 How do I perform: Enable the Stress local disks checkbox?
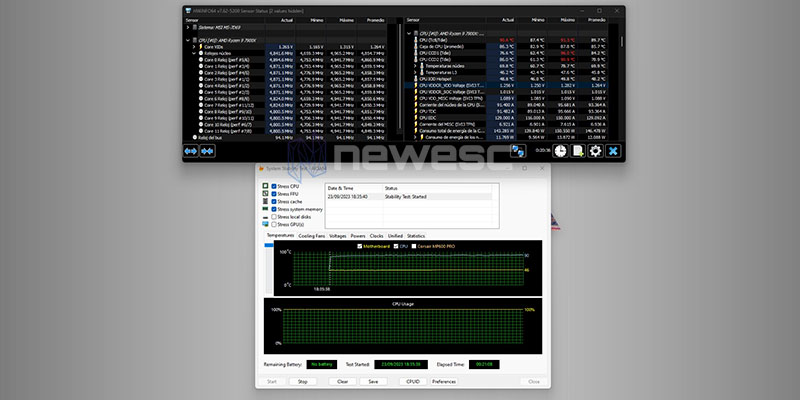[274, 217]
